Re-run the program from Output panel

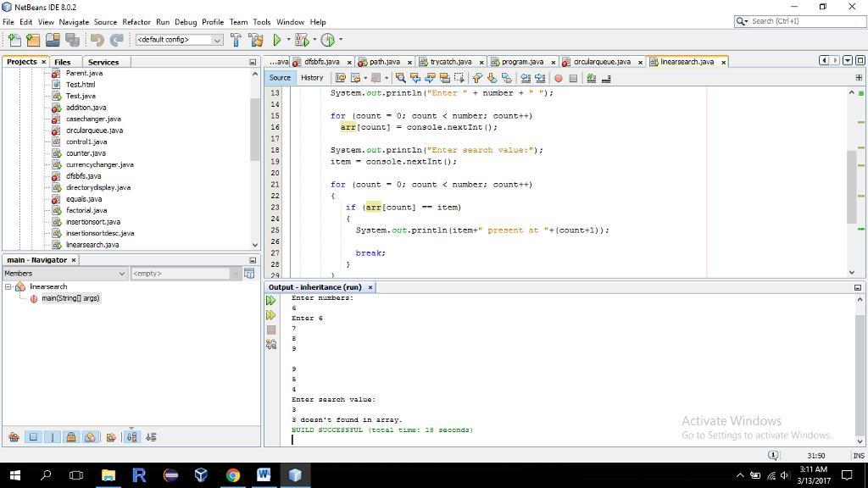(x=271, y=301)
